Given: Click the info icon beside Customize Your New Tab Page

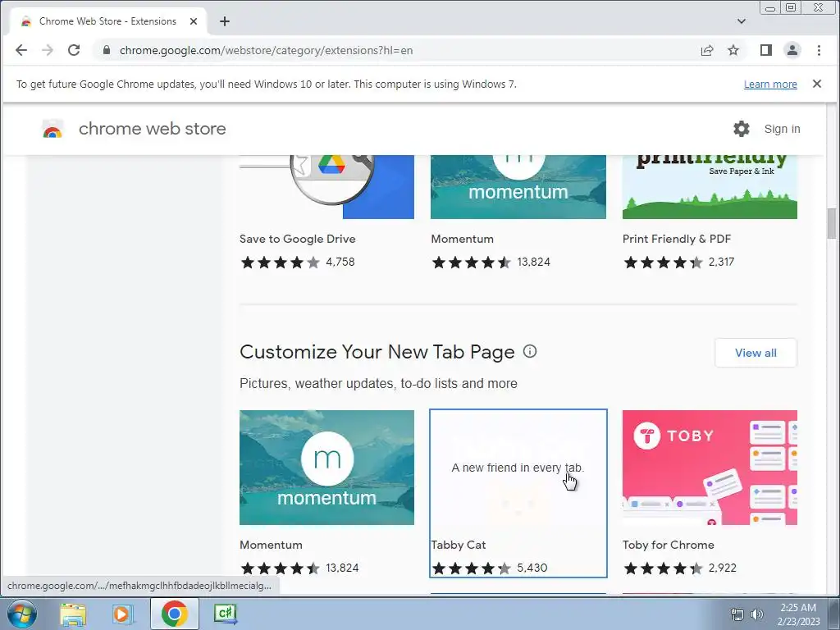Looking at the screenshot, I should click(530, 351).
